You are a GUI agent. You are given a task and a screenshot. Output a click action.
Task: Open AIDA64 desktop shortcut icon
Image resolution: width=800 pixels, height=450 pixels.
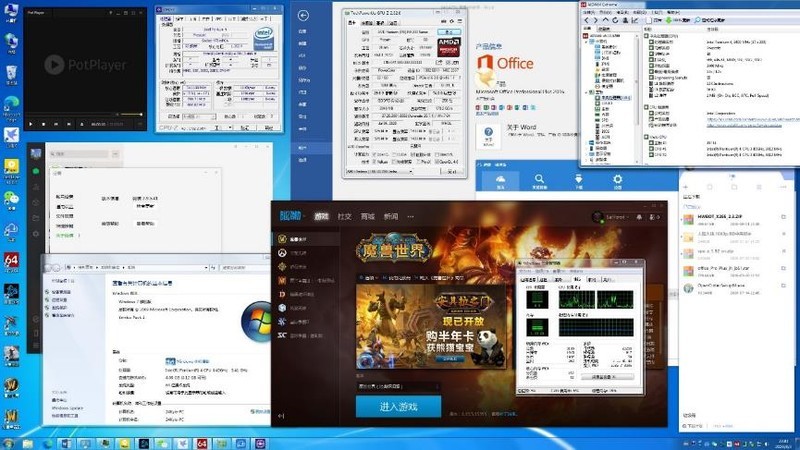pyautogui.click(x=11, y=262)
